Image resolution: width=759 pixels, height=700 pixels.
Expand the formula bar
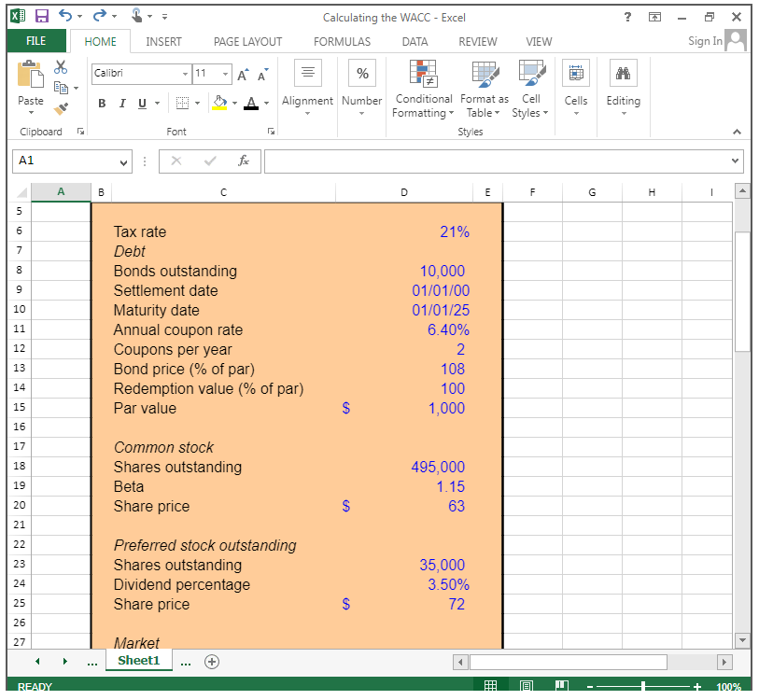click(735, 161)
